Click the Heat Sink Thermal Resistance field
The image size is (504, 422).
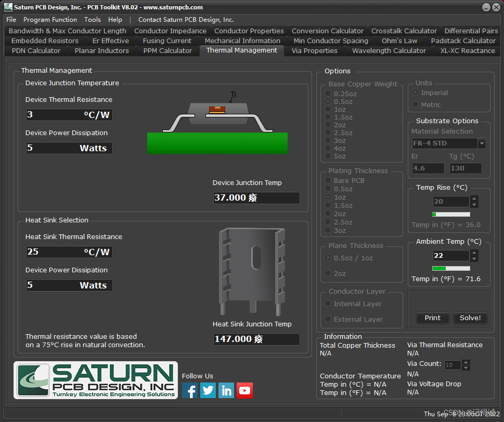coord(69,252)
